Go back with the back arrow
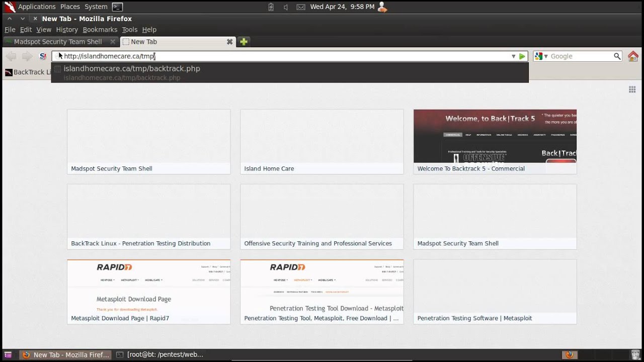 click(11, 56)
